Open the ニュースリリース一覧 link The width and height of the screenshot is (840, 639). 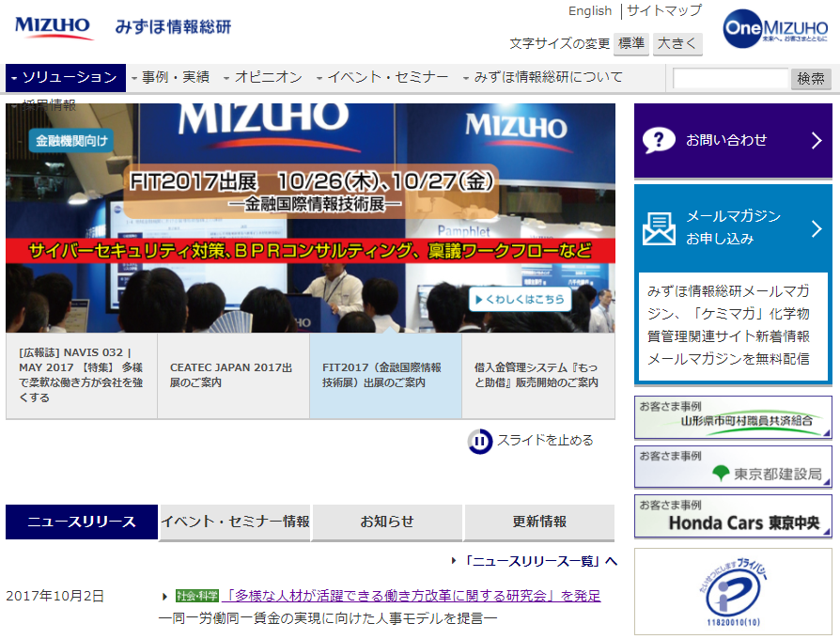(x=539, y=561)
